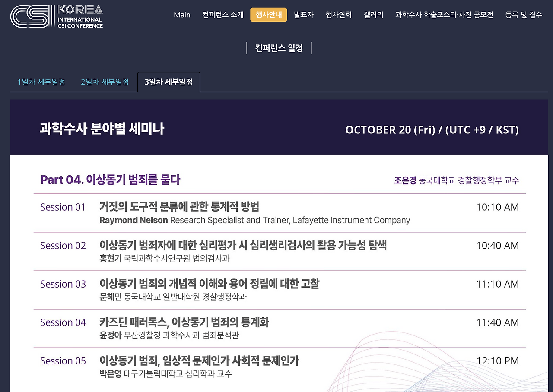The height and width of the screenshot is (392, 553).
Task: Open the Main menu item
Action: tap(181, 14)
